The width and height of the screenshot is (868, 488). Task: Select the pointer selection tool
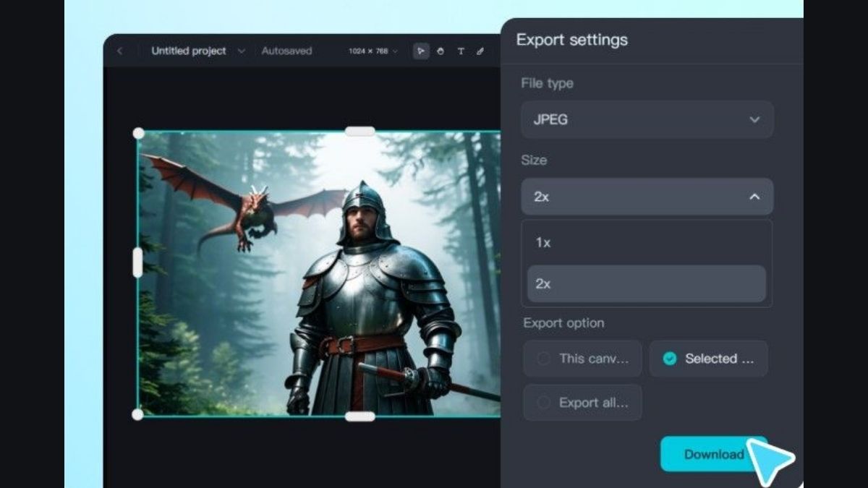pos(421,51)
